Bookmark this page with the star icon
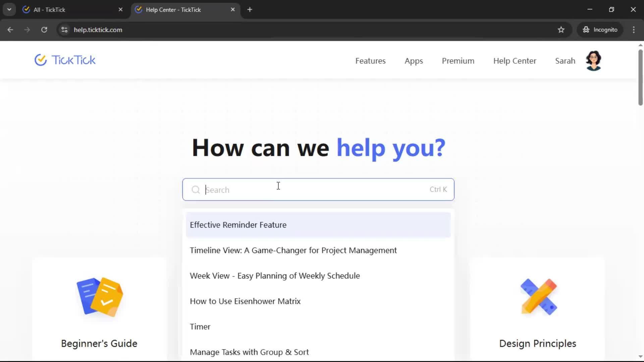The width and height of the screenshot is (644, 362). coord(561,30)
